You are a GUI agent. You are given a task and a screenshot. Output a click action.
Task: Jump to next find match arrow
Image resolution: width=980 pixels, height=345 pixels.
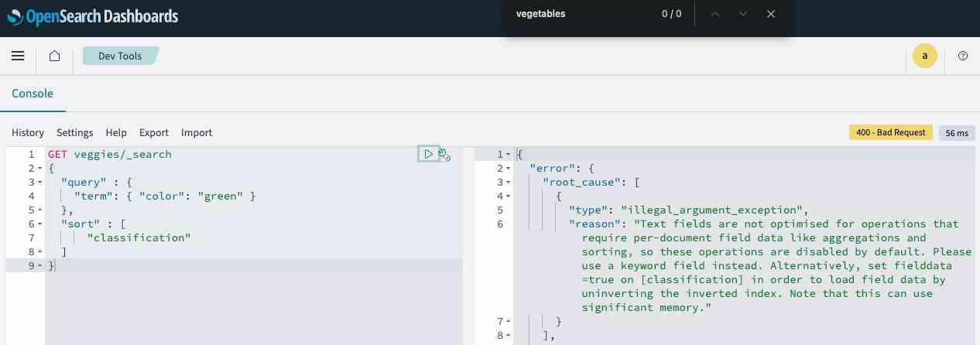[x=743, y=14]
